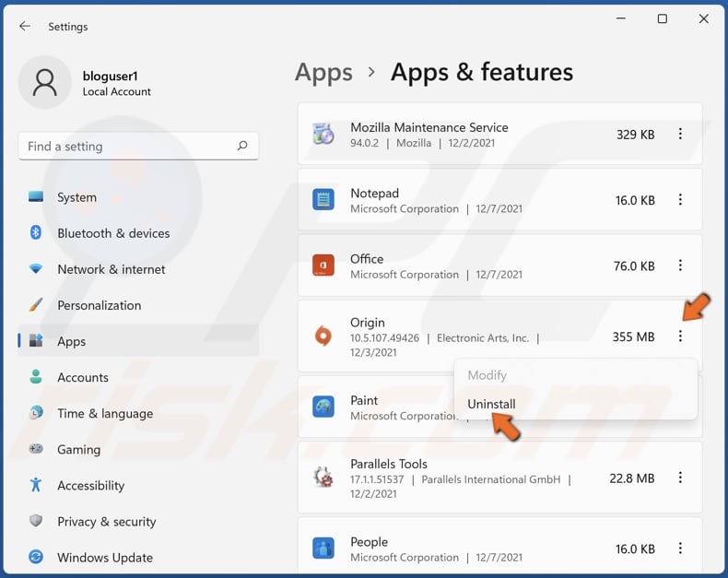
Task: Click the 329 KB size value
Action: tap(635, 135)
